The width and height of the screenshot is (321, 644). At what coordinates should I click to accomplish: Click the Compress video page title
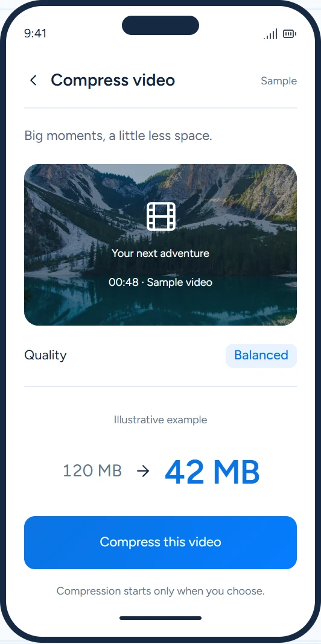point(113,80)
